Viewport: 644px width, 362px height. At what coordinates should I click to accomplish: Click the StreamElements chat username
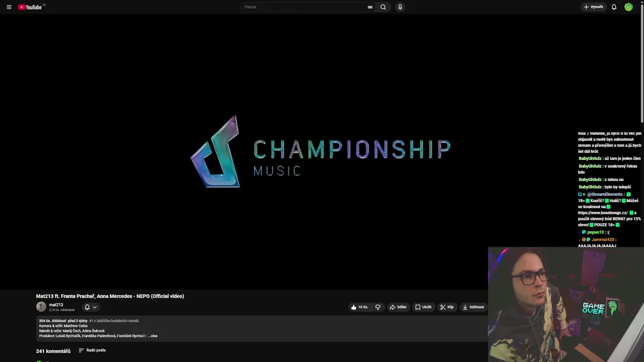pyautogui.click(x=605, y=195)
